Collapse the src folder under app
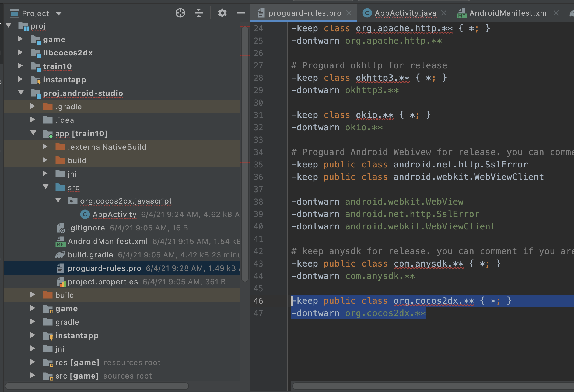Viewport: 574px width, 392px height. click(45, 187)
